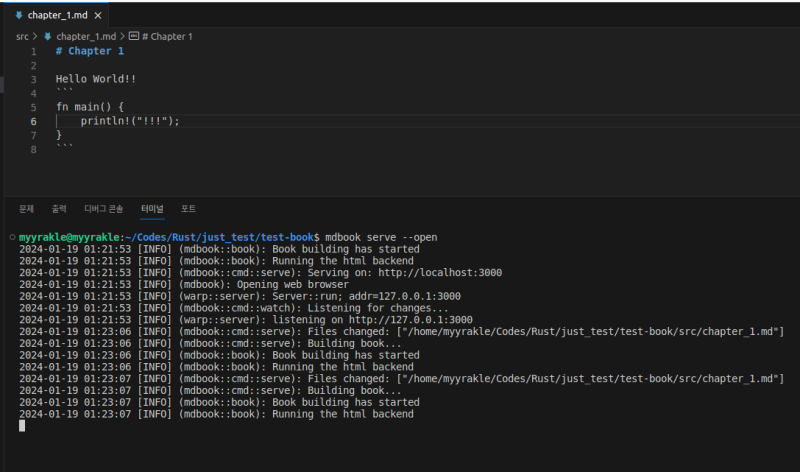Click the heading symbol icon in breadcrumb
The width and height of the screenshot is (800, 472).
point(134,36)
